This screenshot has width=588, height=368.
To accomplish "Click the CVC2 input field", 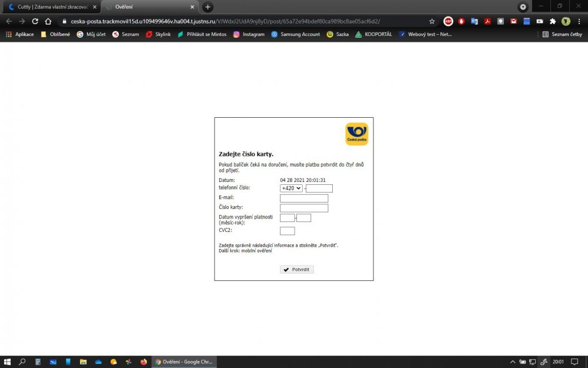I will point(288,231).
